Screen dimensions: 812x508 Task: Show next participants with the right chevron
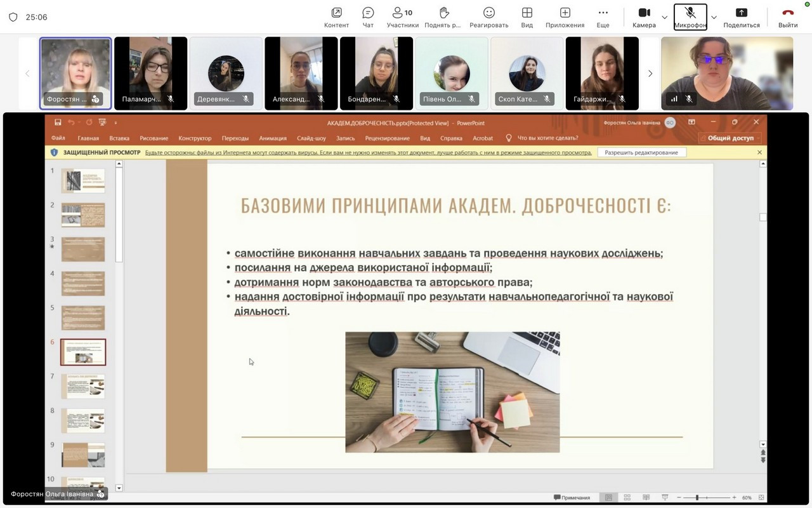tap(650, 74)
